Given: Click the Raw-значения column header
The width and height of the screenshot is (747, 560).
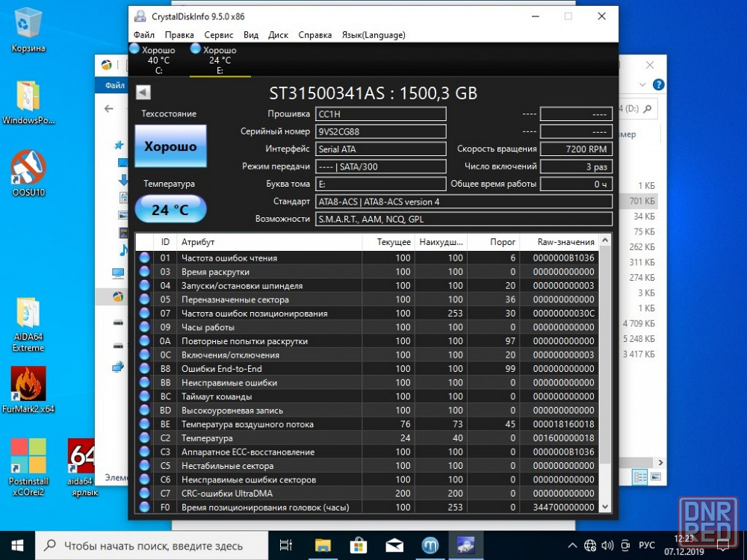Looking at the screenshot, I should [x=559, y=242].
